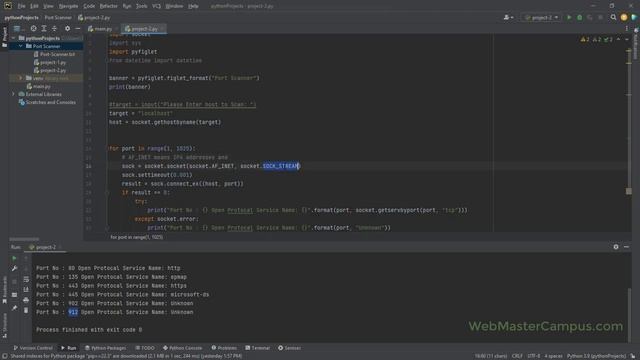Click Port Scanner breadcrumb in navigation bar

58,18
